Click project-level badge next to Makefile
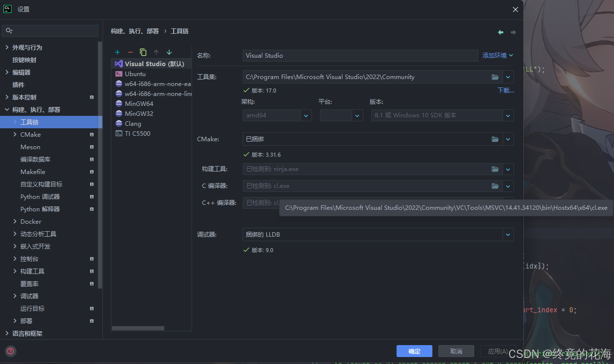 coord(92,172)
